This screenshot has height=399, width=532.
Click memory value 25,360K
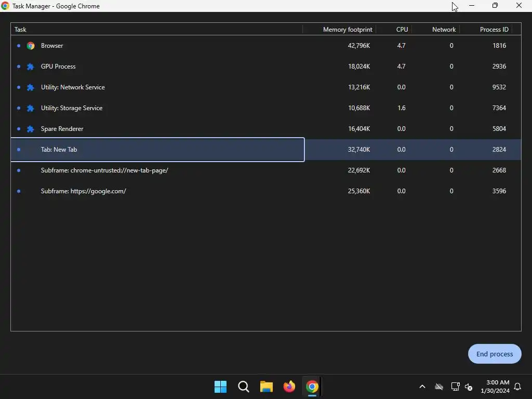(x=359, y=191)
